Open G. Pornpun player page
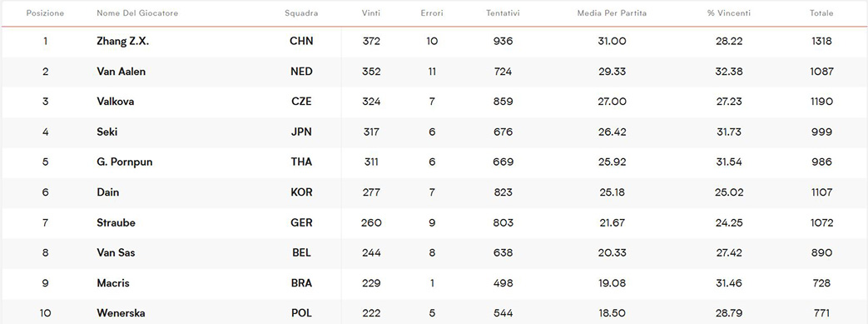This screenshot has height=324, width=868. tap(125, 162)
